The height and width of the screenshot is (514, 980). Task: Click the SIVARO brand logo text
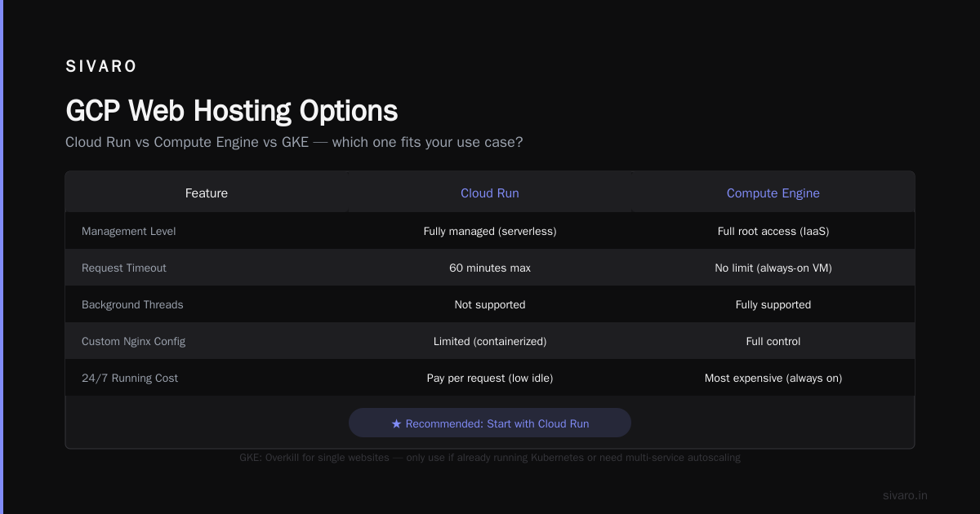click(101, 67)
